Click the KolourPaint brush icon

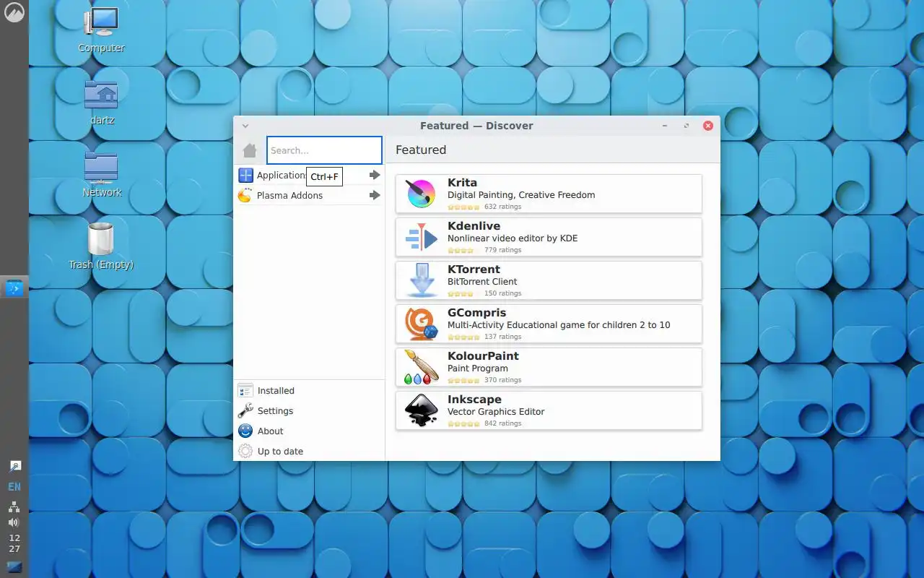[x=421, y=367]
